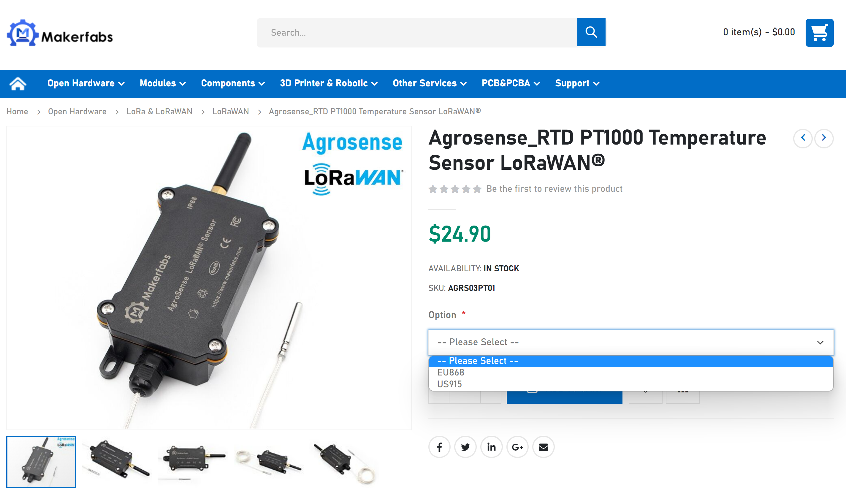The image size is (846, 504).
Task: Open the shopping cart icon
Action: (819, 33)
